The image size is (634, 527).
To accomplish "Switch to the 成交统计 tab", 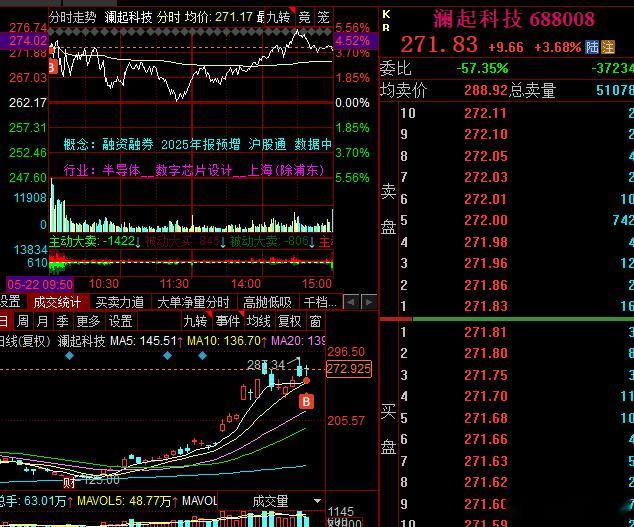I will [57, 302].
